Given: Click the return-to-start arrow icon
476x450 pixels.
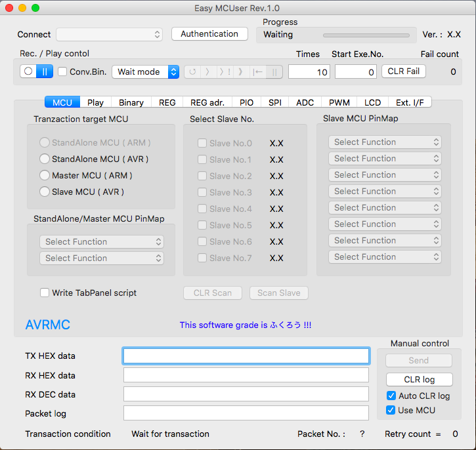Looking at the screenshot, I should pos(258,72).
